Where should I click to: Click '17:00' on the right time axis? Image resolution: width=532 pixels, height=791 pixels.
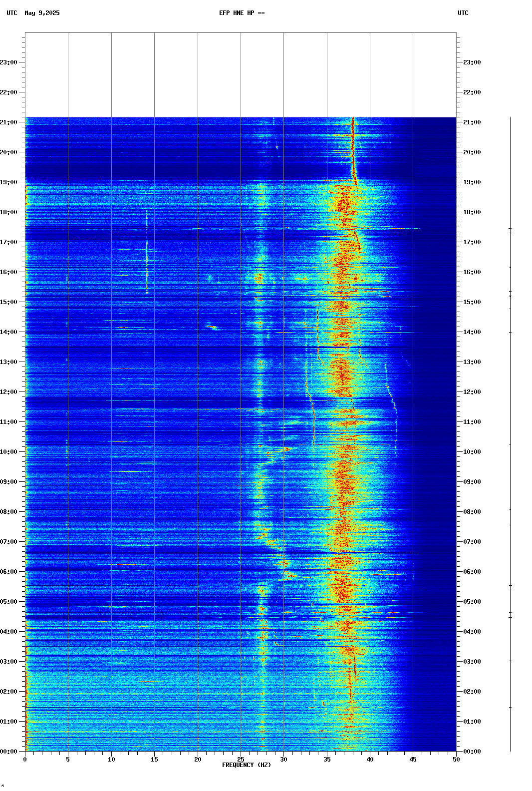coord(472,242)
